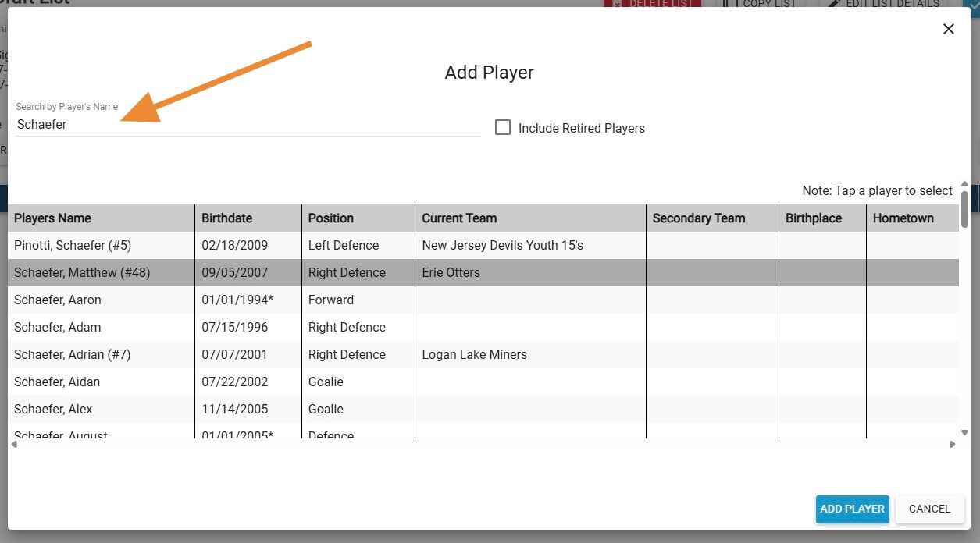The height and width of the screenshot is (543, 980).
Task: Click the table's vertical scrollbar up arrow
Action: [x=965, y=184]
